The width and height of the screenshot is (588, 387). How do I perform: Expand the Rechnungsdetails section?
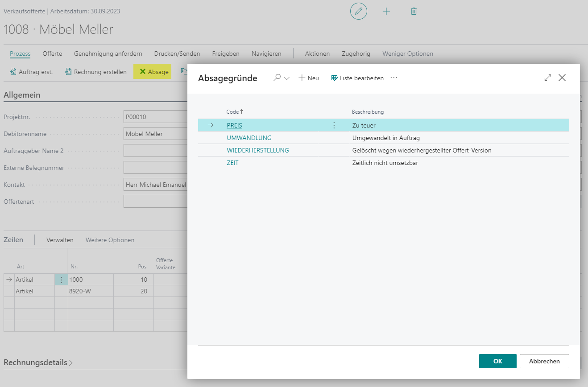click(38, 362)
